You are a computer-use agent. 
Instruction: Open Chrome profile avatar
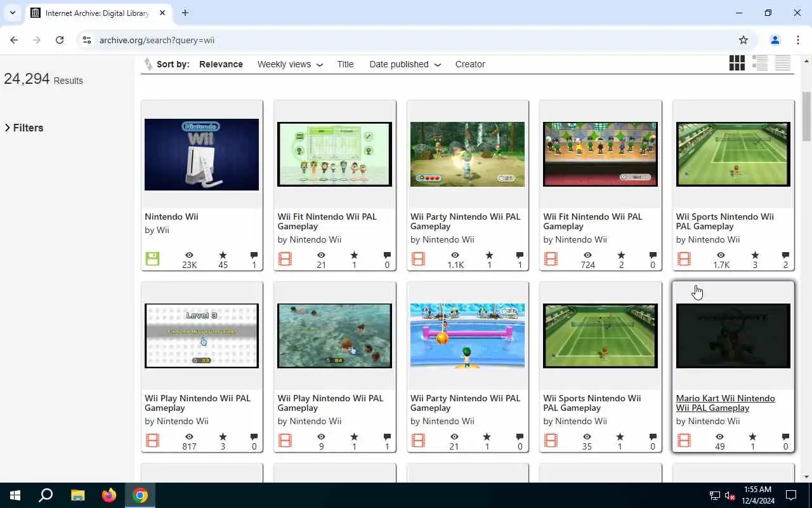(775, 40)
